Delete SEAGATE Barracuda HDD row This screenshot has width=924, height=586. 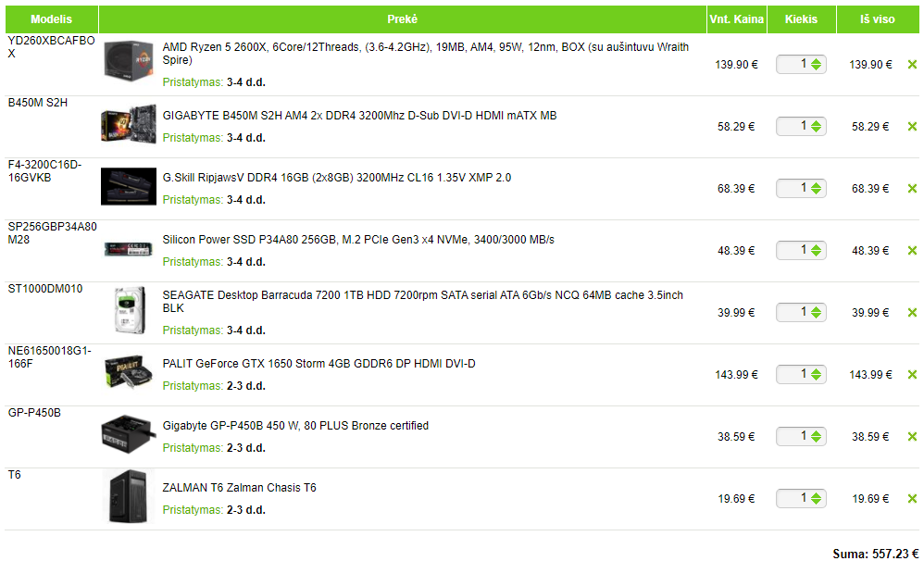(x=912, y=313)
